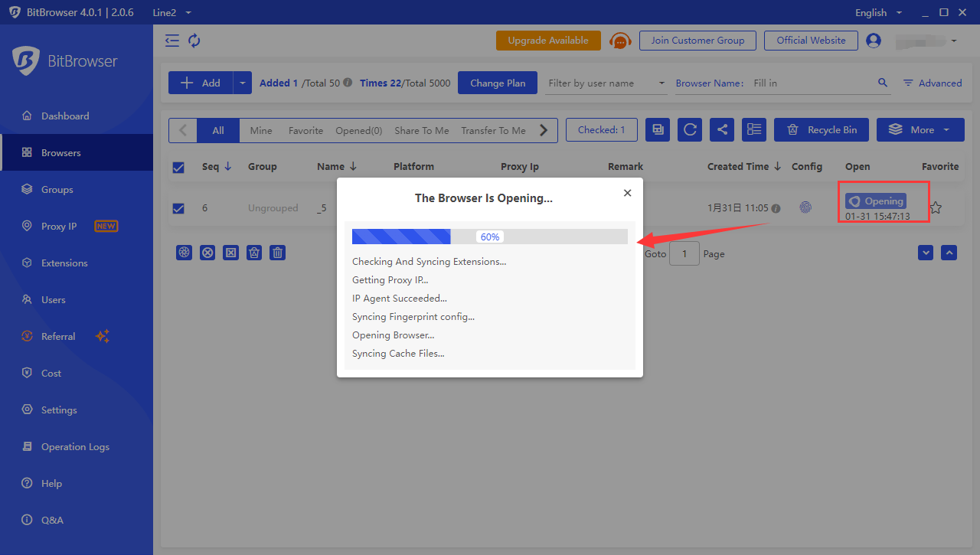
Task: Click the recycle basket icon below table
Action: tap(254, 252)
